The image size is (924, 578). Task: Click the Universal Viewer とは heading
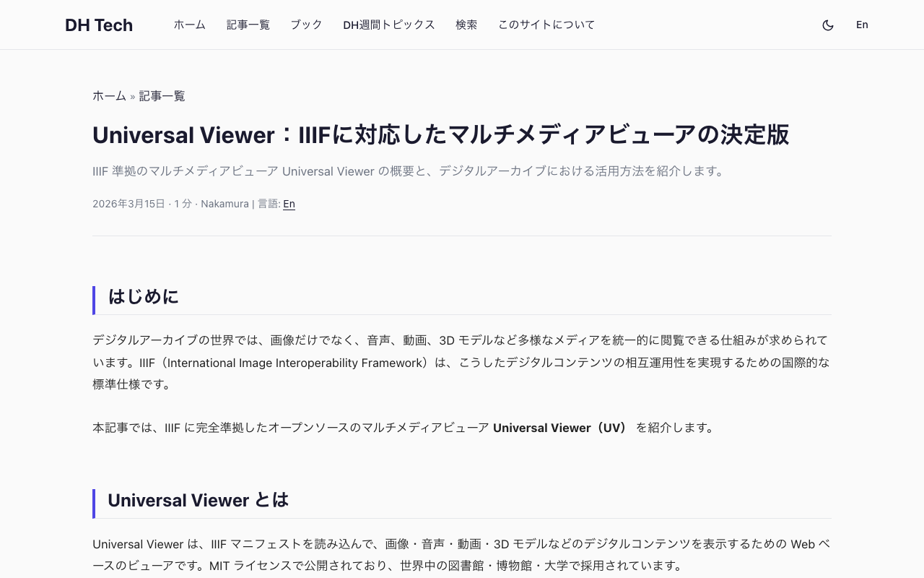[198, 500]
